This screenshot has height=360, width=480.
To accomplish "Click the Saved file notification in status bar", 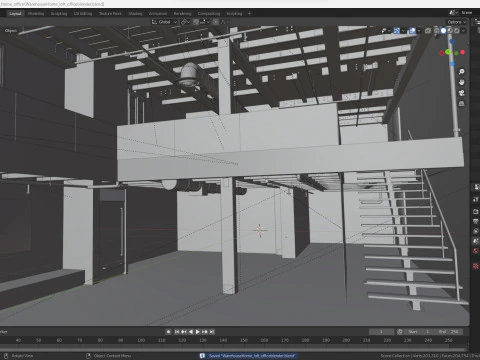I will coord(248,356).
